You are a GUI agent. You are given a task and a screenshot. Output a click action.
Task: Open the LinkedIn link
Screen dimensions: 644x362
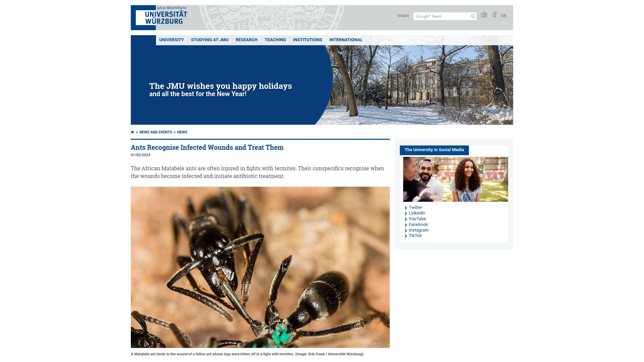pyautogui.click(x=417, y=213)
